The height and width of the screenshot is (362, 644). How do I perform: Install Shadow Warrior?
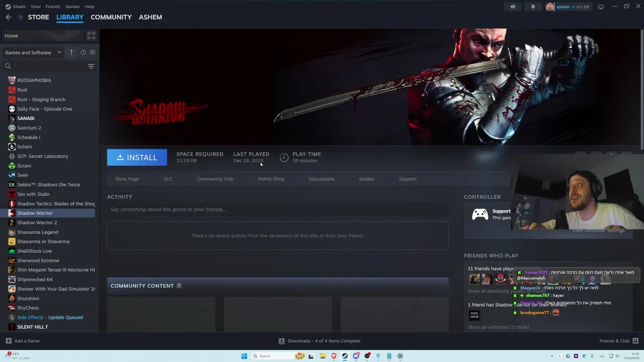click(x=137, y=157)
